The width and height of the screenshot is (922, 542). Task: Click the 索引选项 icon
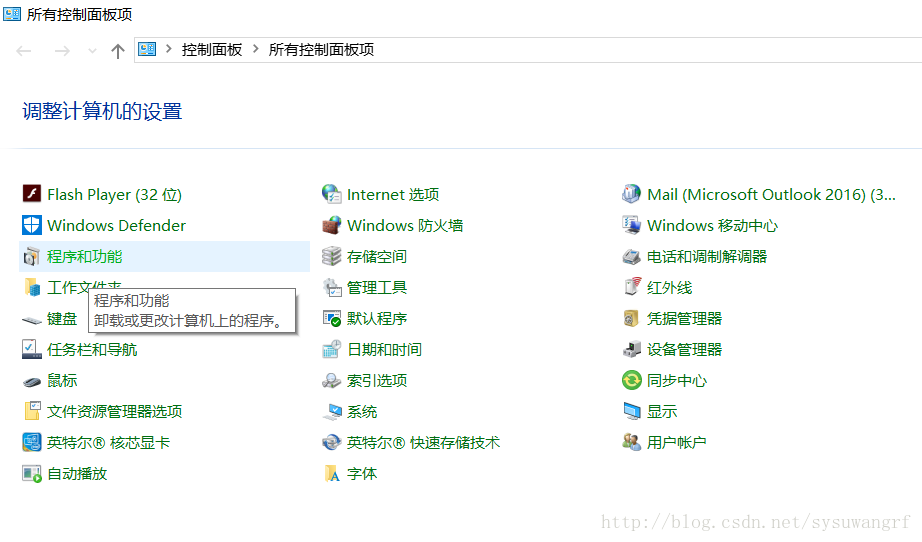pyautogui.click(x=332, y=380)
